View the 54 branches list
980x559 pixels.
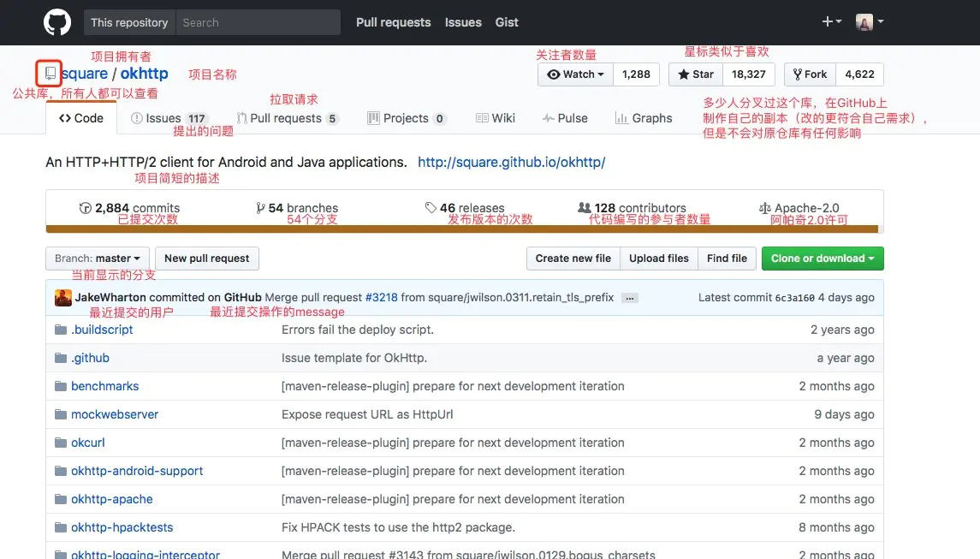tap(297, 208)
